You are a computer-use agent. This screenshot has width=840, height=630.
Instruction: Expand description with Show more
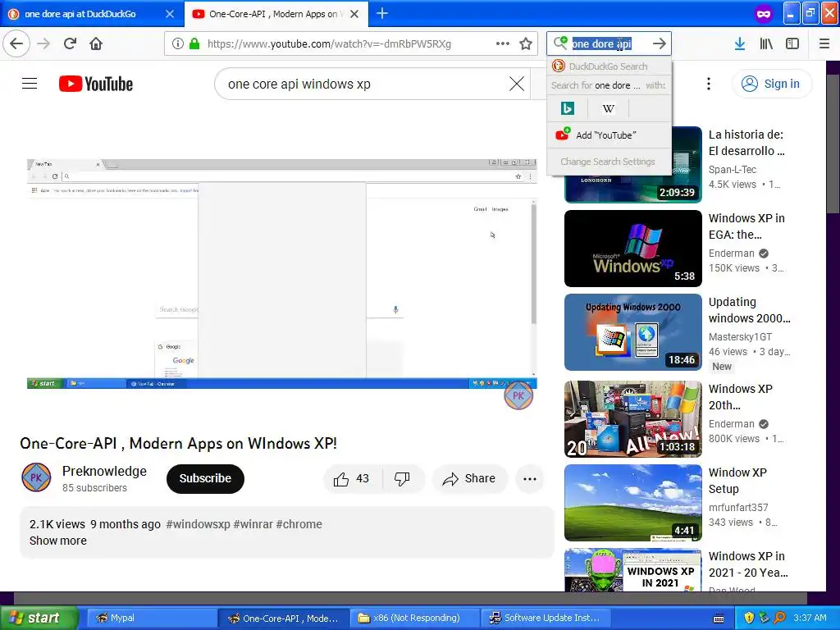pyautogui.click(x=58, y=541)
